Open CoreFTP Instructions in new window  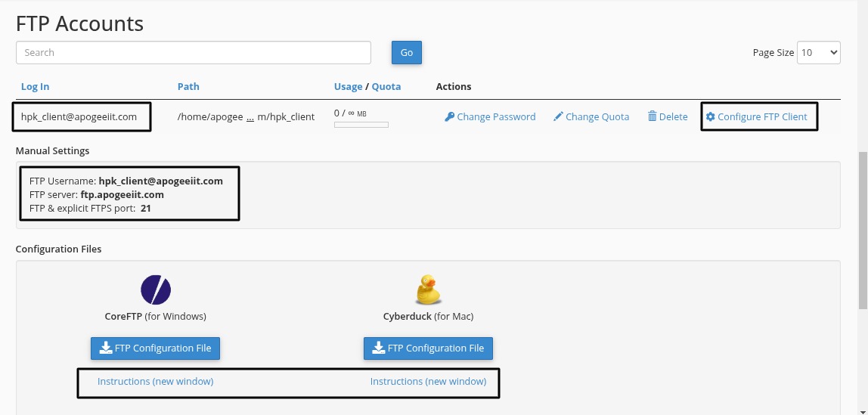tap(155, 382)
